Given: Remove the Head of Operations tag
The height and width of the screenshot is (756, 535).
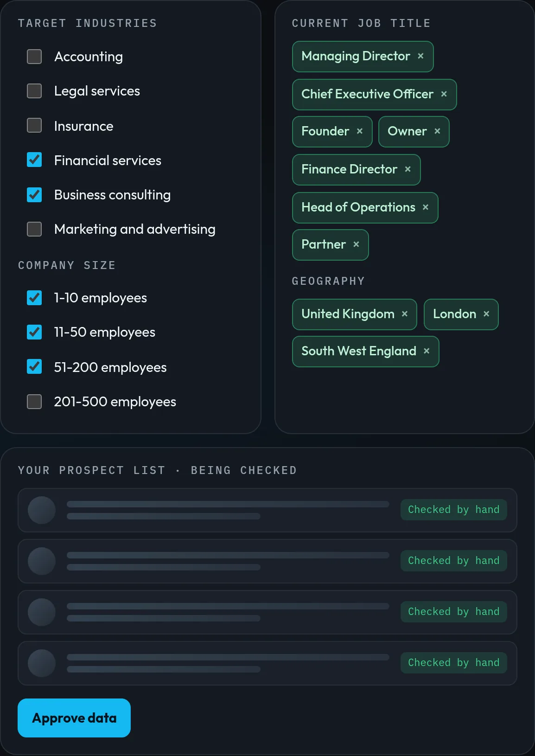Looking at the screenshot, I should coord(425,207).
